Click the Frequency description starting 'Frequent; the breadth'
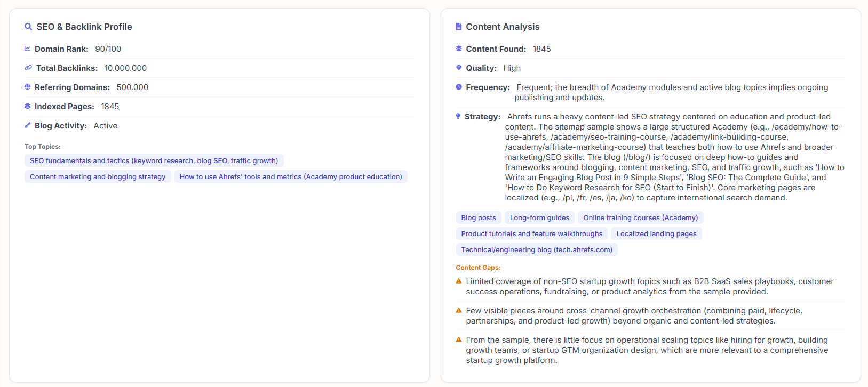This screenshot has height=387, width=868. pyautogui.click(x=672, y=92)
